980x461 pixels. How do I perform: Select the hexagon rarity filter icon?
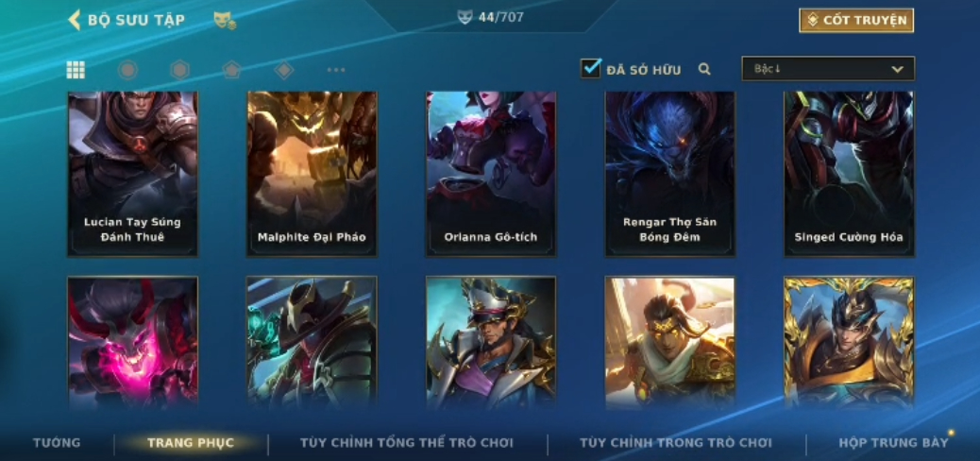coord(180,69)
